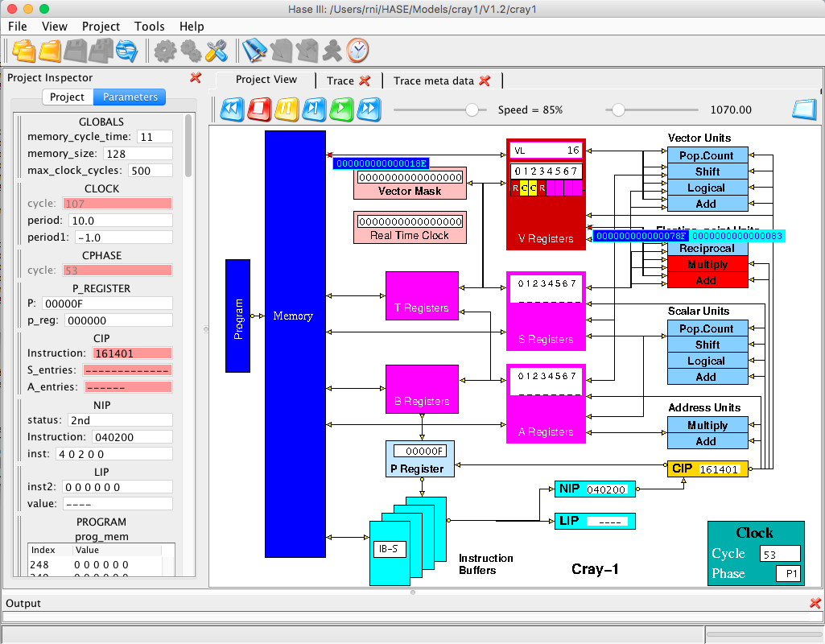The height and width of the screenshot is (644, 825).
Task: Click the blue notebook with pen icon
Action: (x=254, y=51)
